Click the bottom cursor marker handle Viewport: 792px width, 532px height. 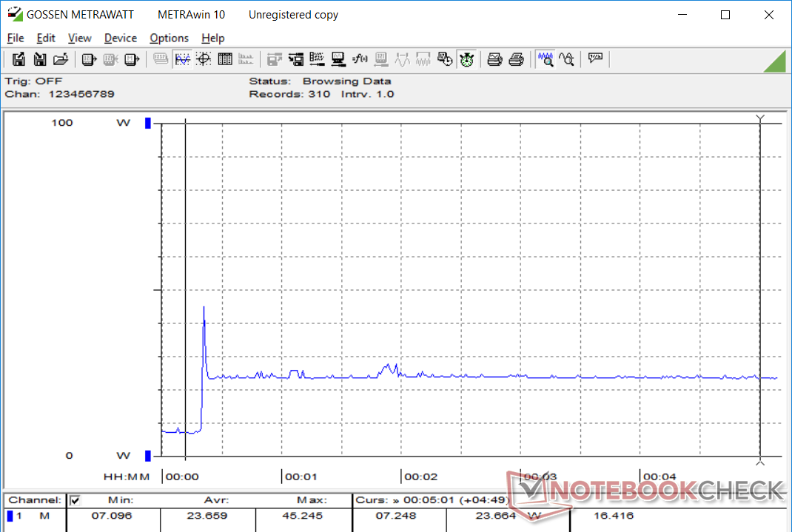759,462
